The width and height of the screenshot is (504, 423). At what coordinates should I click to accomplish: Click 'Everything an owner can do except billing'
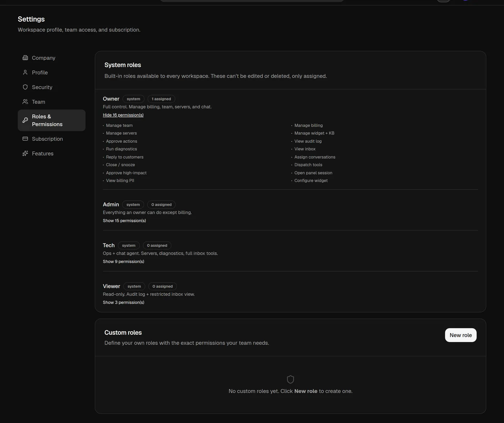coord(147,213)
